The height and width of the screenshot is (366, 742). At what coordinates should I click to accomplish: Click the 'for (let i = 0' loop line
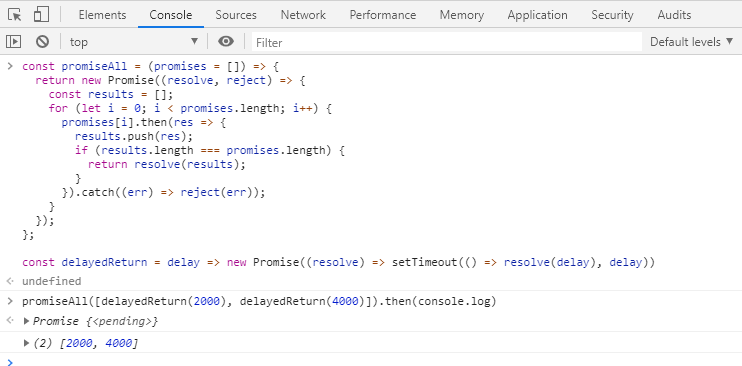[x=190, y=108]
